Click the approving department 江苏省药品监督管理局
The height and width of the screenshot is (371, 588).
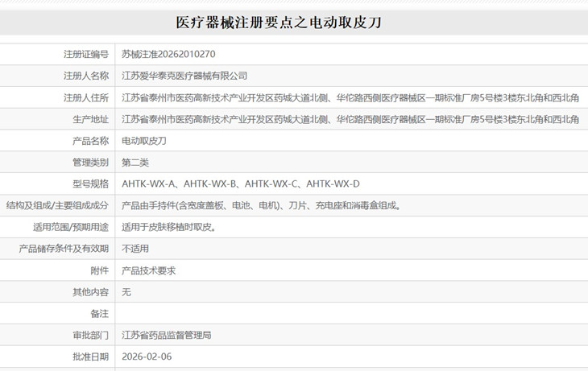pos(166,335)
